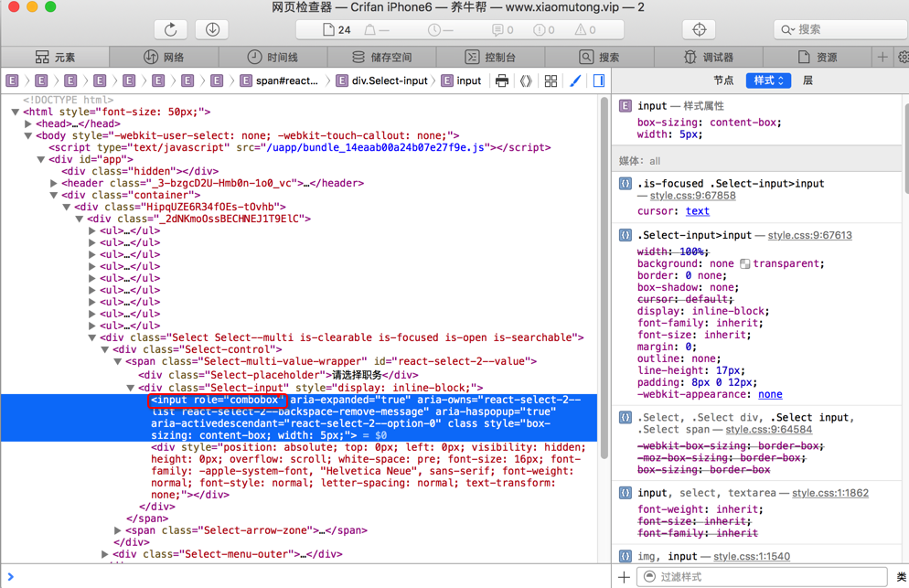The width and height of the screenshot is (909, 588).
Task: Collapse the html root element
Action: pos(15,112)
